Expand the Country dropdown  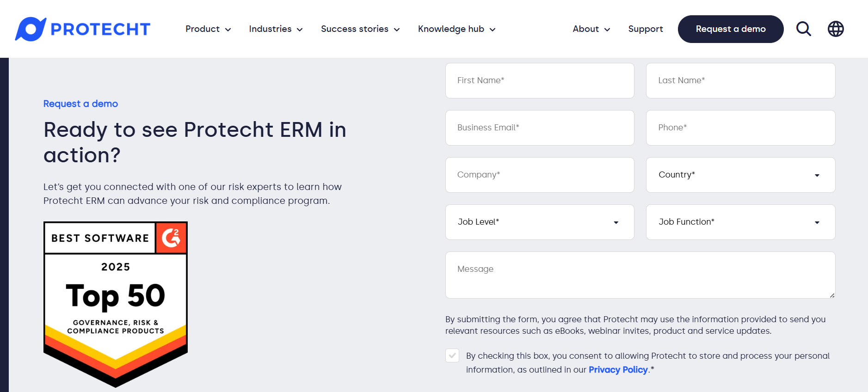point(741,175)
